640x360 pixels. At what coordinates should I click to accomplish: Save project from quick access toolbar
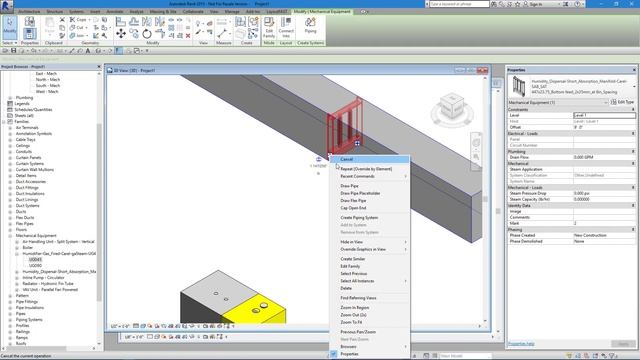pos(13,51)
